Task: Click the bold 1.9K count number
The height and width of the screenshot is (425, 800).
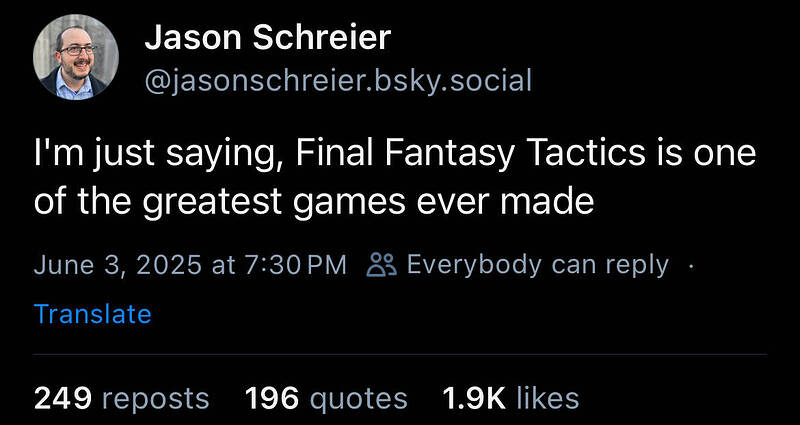Action: (474, 398)
